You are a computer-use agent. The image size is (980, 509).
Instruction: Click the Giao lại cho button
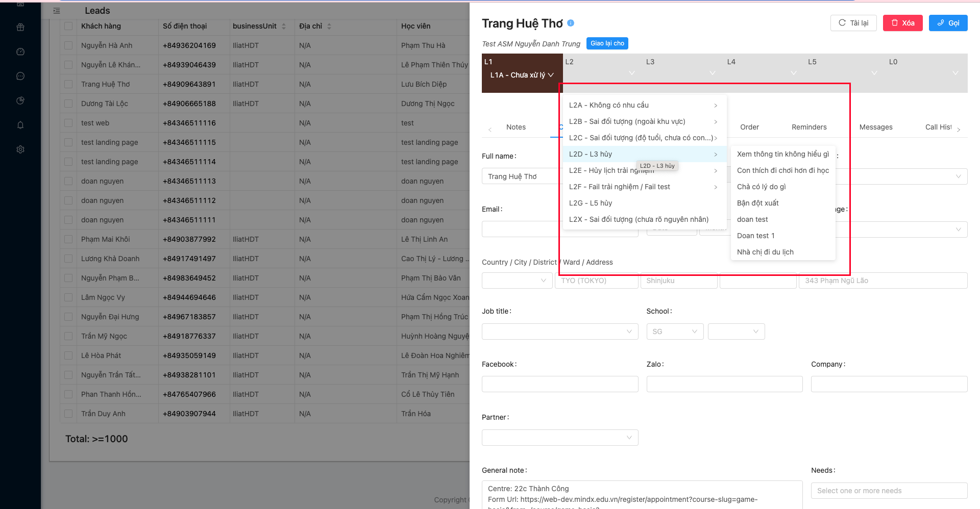coord(607,43)
